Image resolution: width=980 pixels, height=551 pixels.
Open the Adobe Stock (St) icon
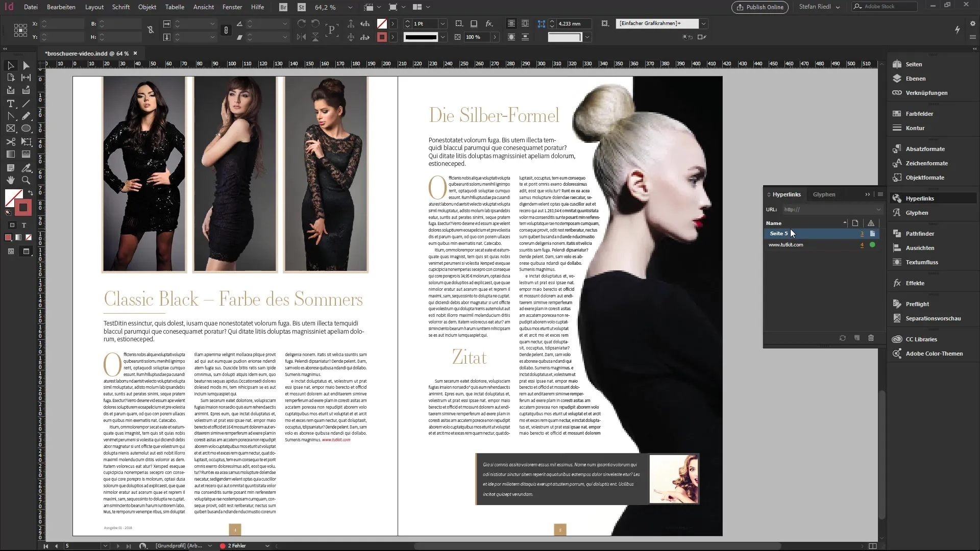coord(302,7)
